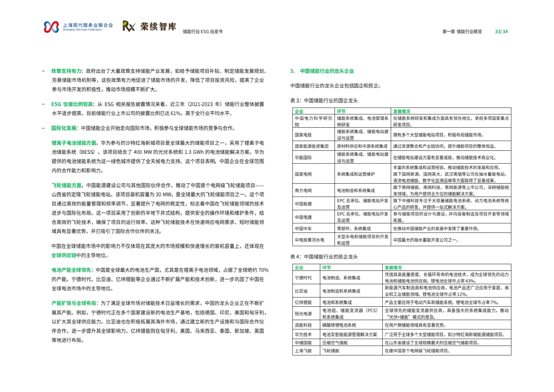This screenshot has height=392, width=554.
Task: Select the 国家电投 cell
Action: click(313, 134)
